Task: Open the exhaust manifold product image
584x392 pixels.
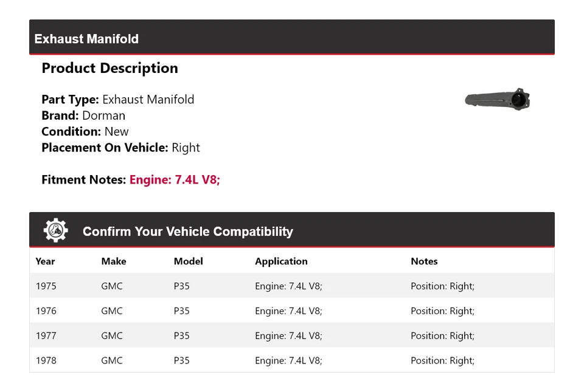Action: [x=498, y=98]
